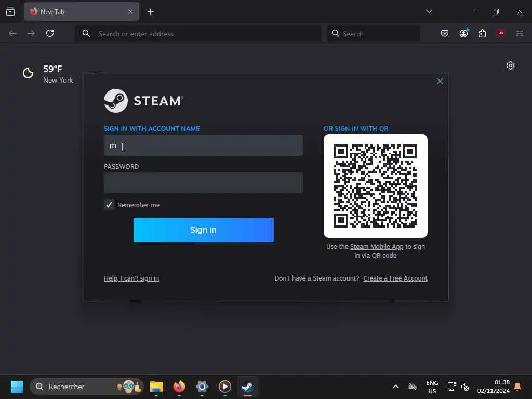
Task: Click the Search or enter address bar
Action: pyautogui.click(x=198, y=34)
